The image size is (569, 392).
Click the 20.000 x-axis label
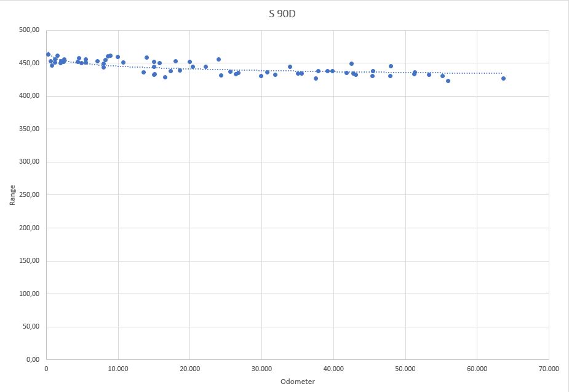tap(190, 369)
